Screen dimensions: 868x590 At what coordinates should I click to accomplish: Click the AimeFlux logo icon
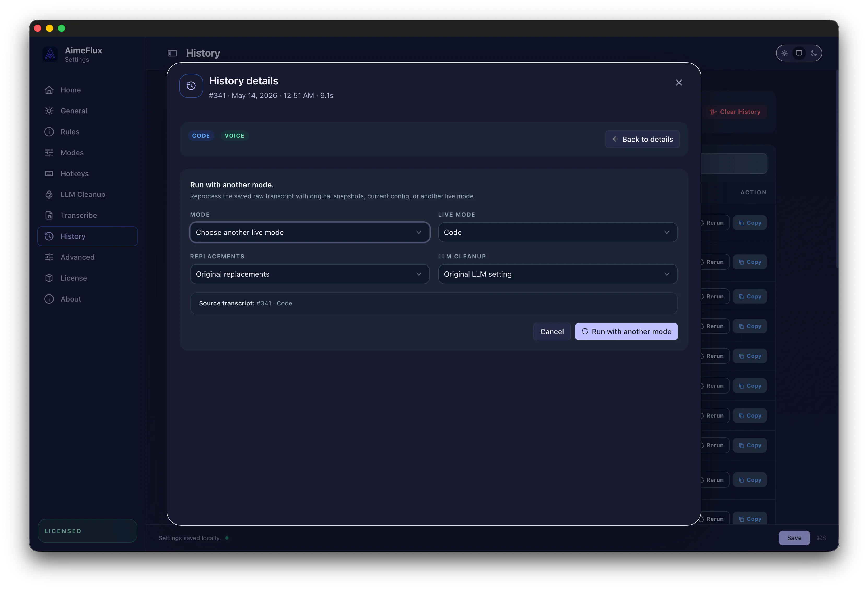pyautogui.click(x=50, y=55)
